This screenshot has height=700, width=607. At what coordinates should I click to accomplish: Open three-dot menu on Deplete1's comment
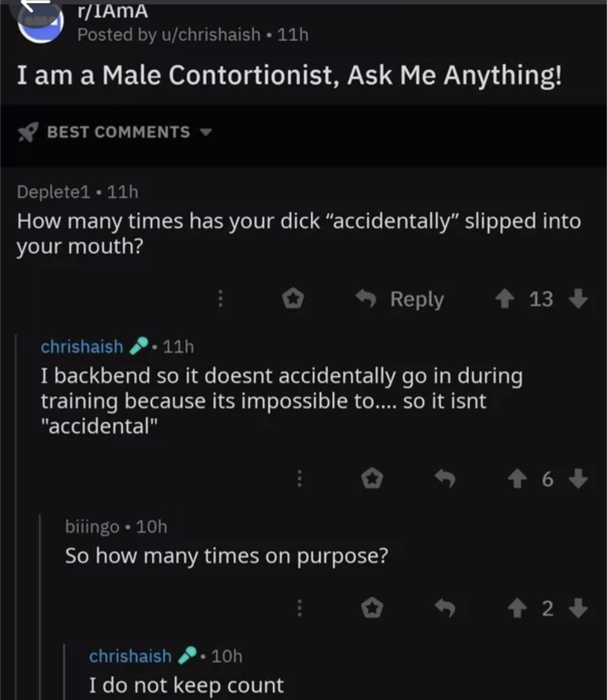coord(220,299)
